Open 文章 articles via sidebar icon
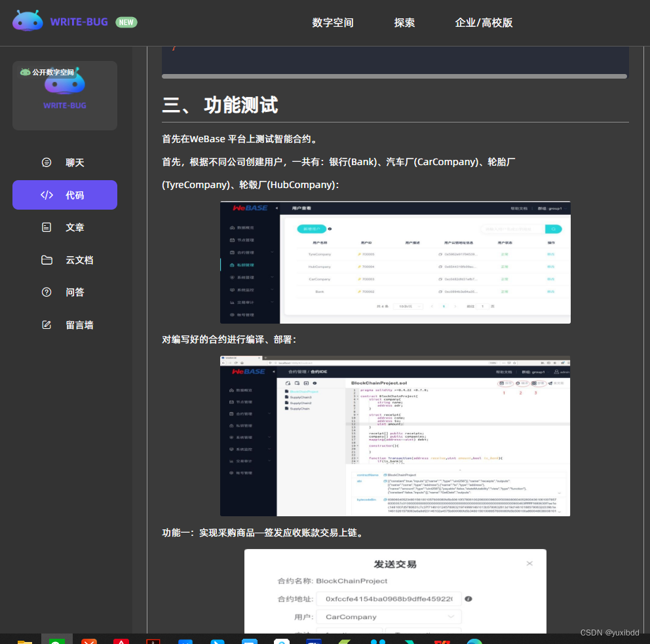650x644 pixels. (46, 227)
